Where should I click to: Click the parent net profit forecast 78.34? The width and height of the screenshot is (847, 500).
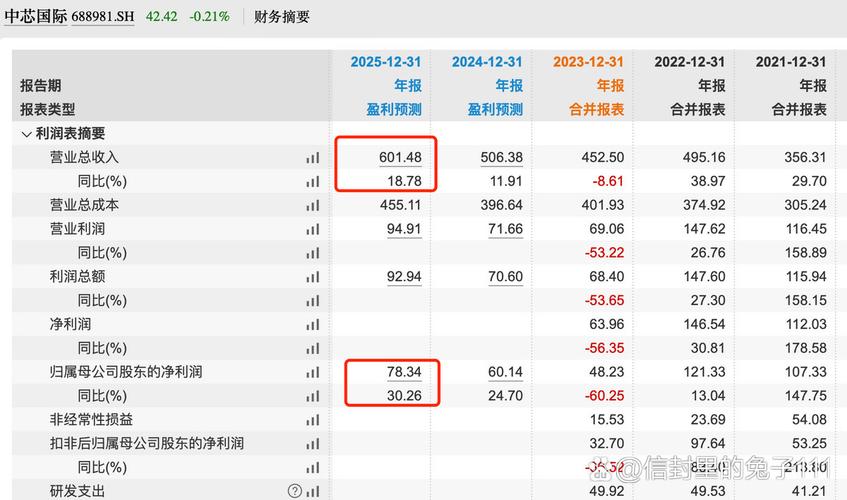(404, 371)
